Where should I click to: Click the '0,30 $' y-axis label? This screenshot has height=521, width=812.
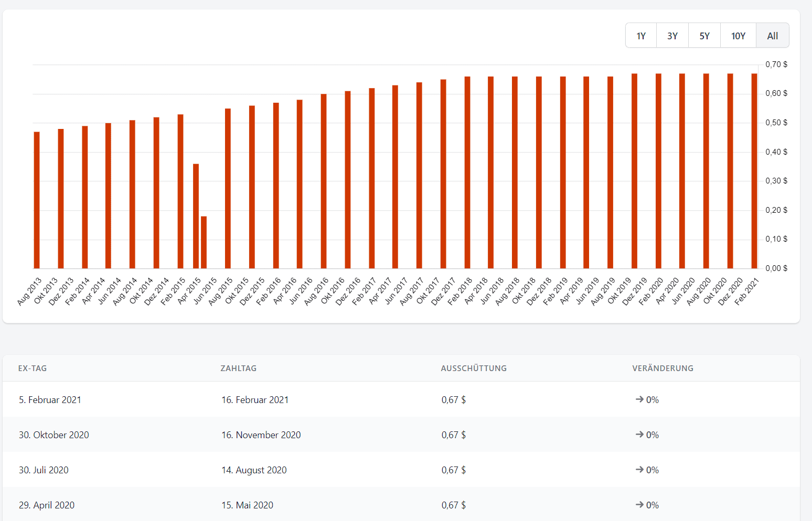point(776,181)
